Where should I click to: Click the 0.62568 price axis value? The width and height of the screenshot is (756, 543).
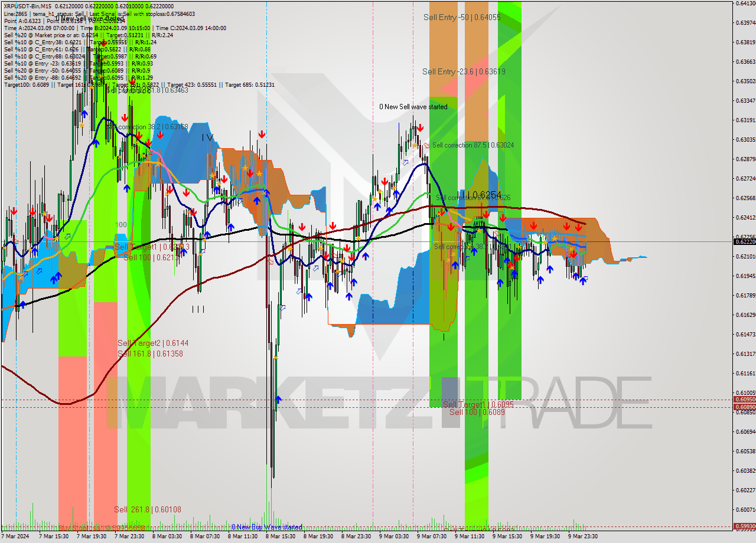click(x=745, y=198)
